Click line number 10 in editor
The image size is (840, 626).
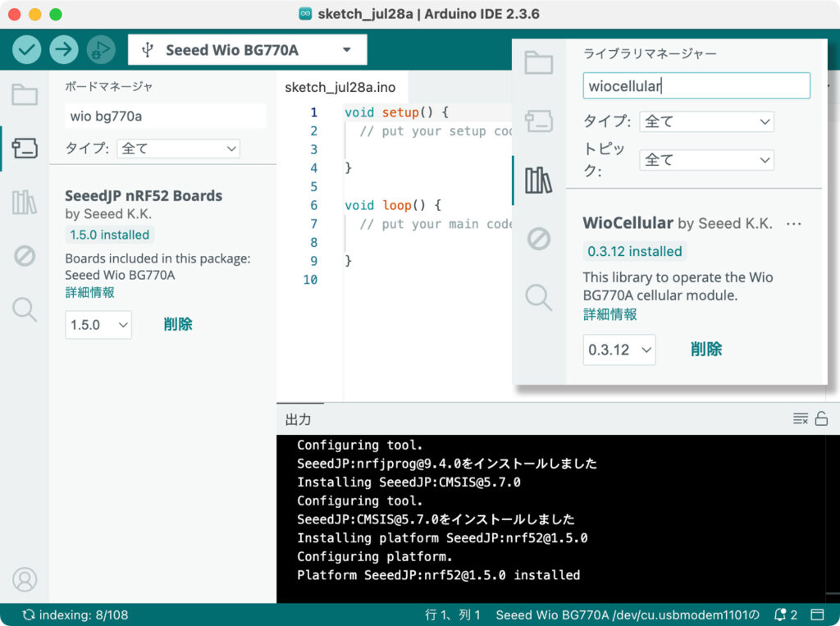tap(310, 280)
